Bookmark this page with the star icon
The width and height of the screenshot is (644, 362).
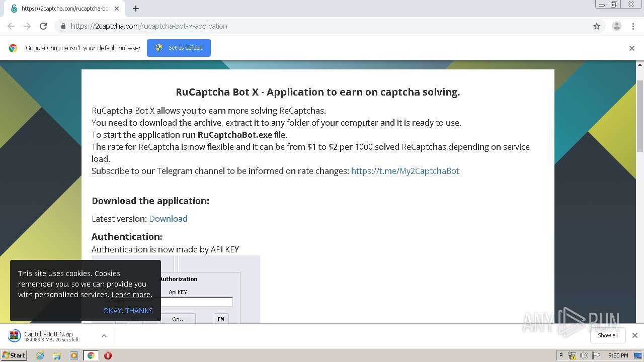tap(597, 26)
